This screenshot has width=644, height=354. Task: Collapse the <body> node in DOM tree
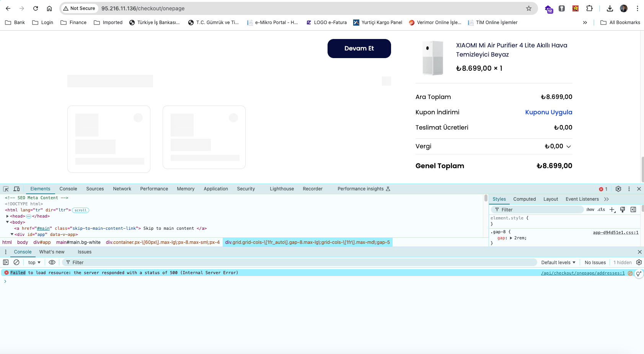[x=7, y=222]
